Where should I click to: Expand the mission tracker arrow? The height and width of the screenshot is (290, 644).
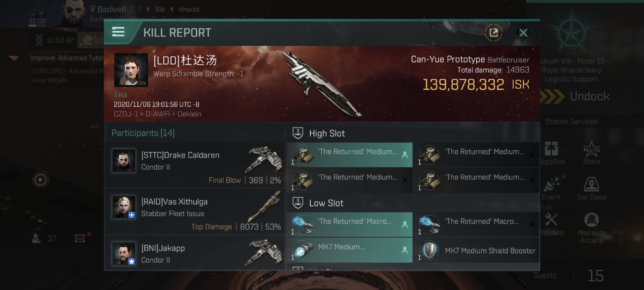point(14,58)
